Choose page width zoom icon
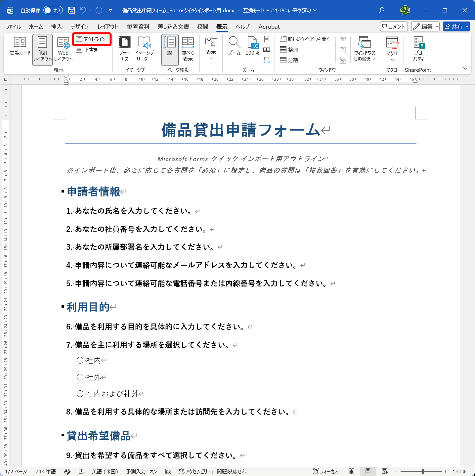The image size is (475, 476). coord(267,60)
